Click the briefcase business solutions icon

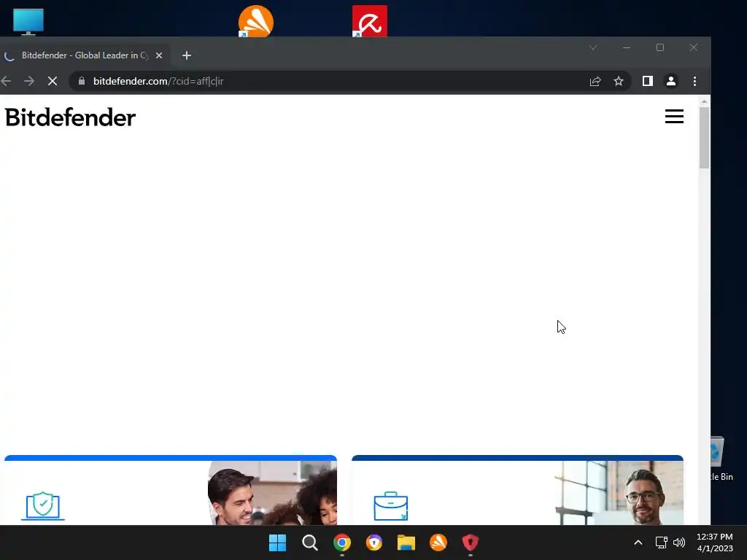(391, 506)
